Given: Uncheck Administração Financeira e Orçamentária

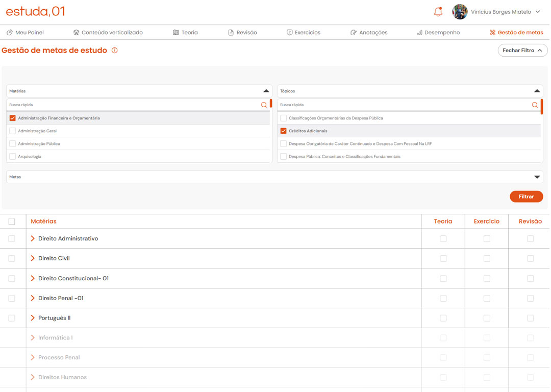Looking at the screenshot, I should (x=13, y=118).
